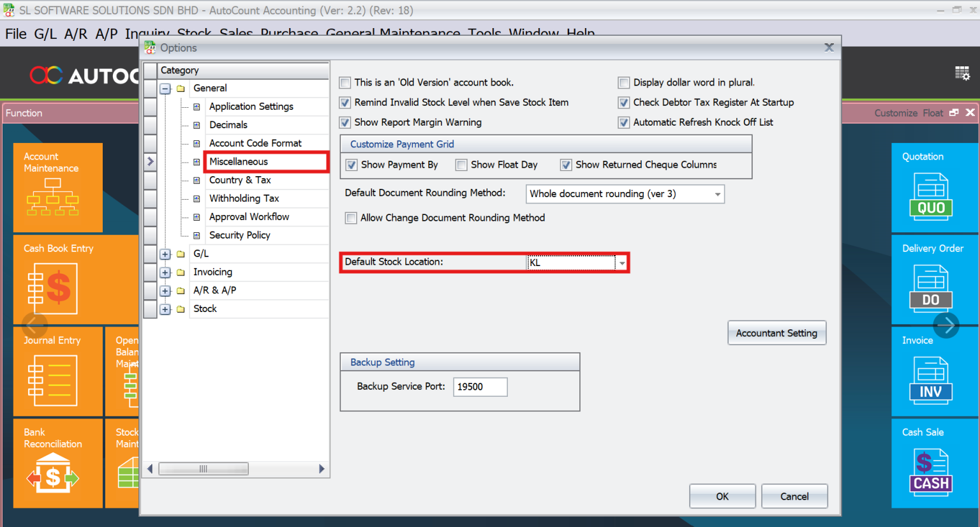Click the Accountant Setting button
The image size is (980, 527).
point(776,332)
